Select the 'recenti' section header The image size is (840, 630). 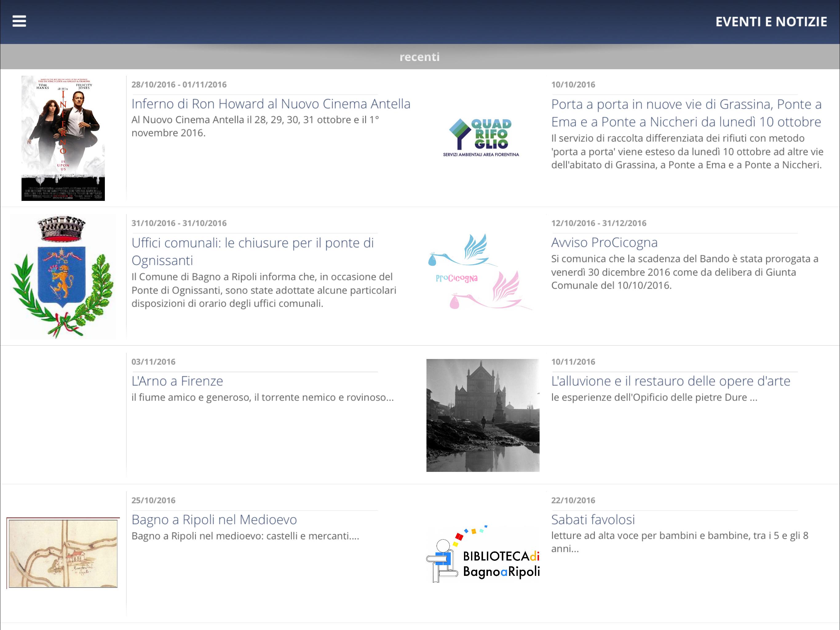click(x=420, y=57)
